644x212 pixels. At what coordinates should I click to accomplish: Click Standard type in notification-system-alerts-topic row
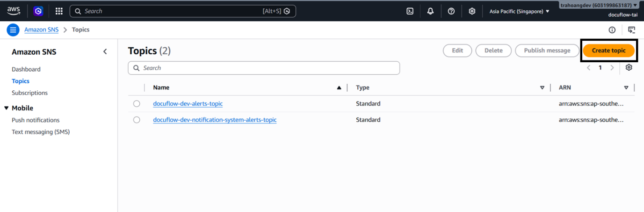tap(368, 120)
